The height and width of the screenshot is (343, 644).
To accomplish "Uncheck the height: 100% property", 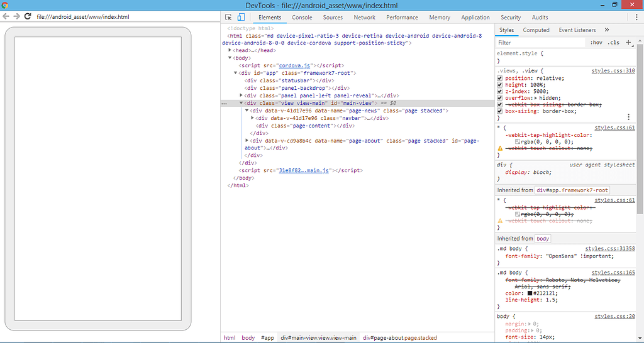I will (500, 85).
